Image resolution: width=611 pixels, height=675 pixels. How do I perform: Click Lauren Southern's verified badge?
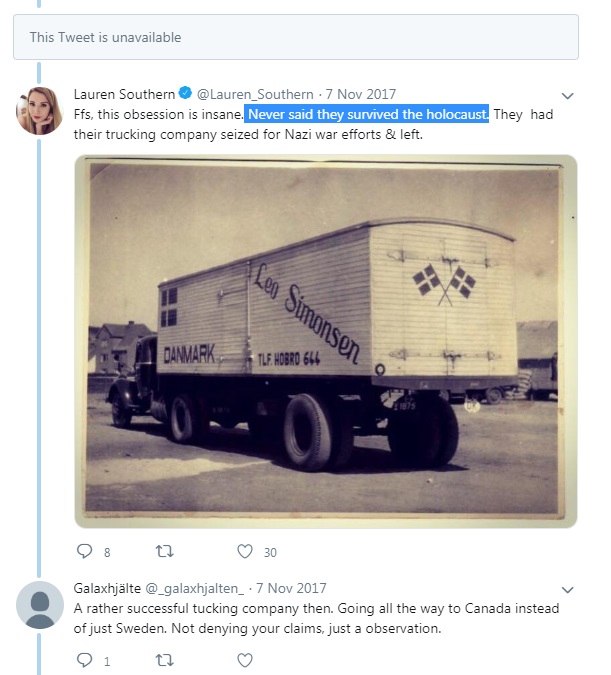(x=185, y=94)
